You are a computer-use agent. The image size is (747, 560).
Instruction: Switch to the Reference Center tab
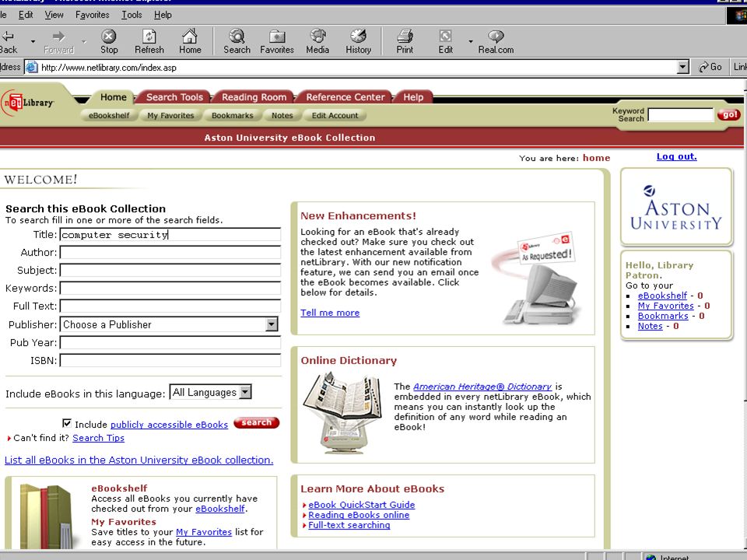point(345,97)
